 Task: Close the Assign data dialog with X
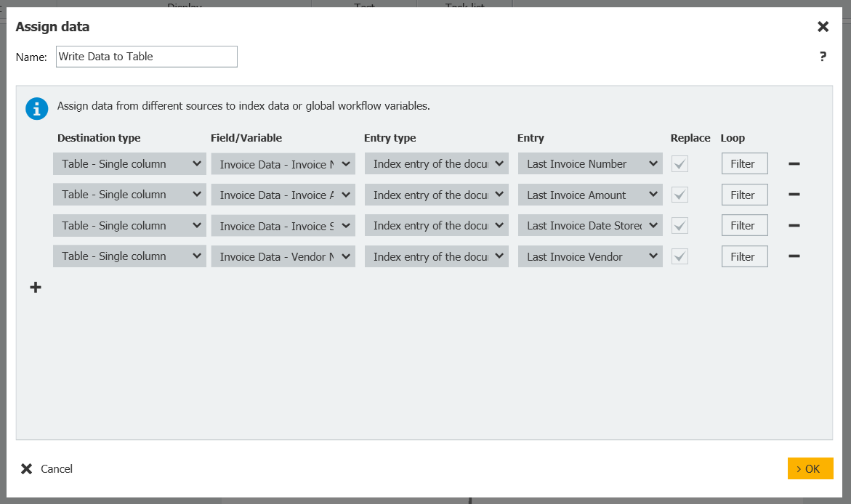823,27
